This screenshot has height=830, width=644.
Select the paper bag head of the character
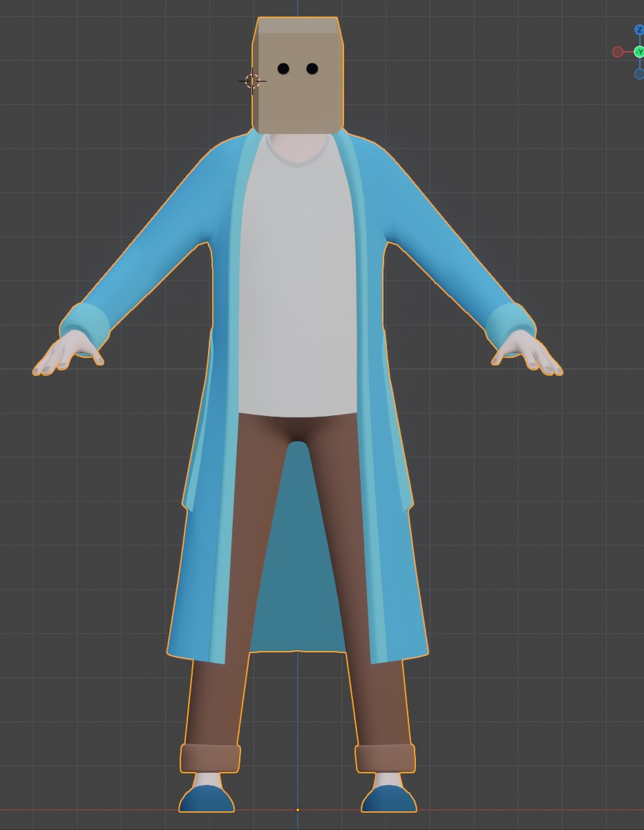tap(298, 75)
